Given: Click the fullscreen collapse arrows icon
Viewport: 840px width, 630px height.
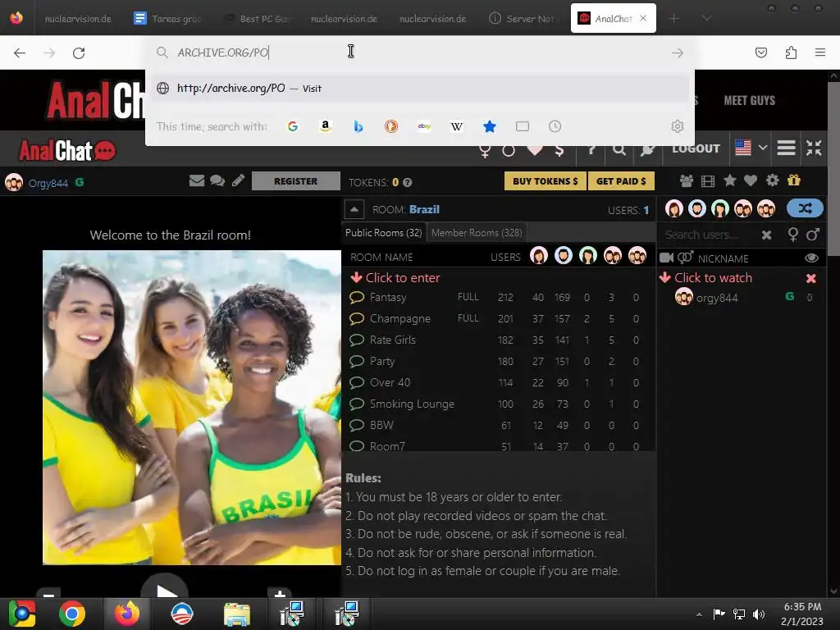Looking at the screenshot, I should (x=814, y=148).
